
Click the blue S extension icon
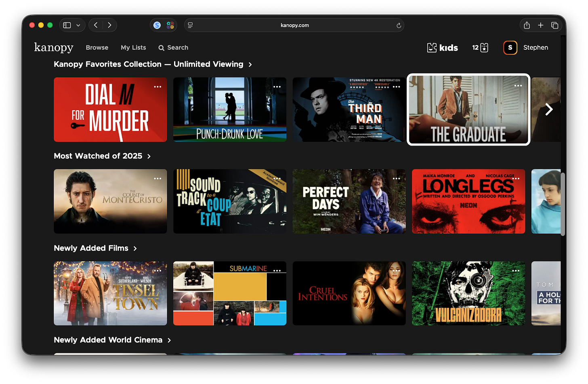tap(157, 25)
